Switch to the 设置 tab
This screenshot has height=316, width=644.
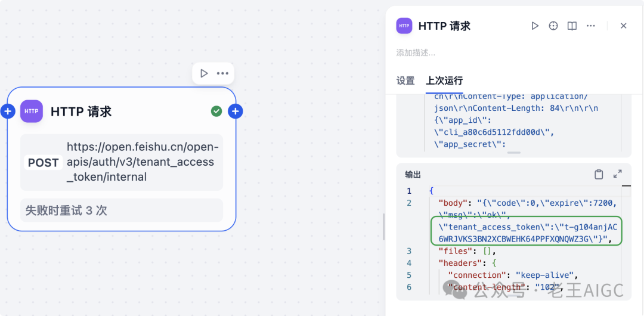[x=405, y=80]
